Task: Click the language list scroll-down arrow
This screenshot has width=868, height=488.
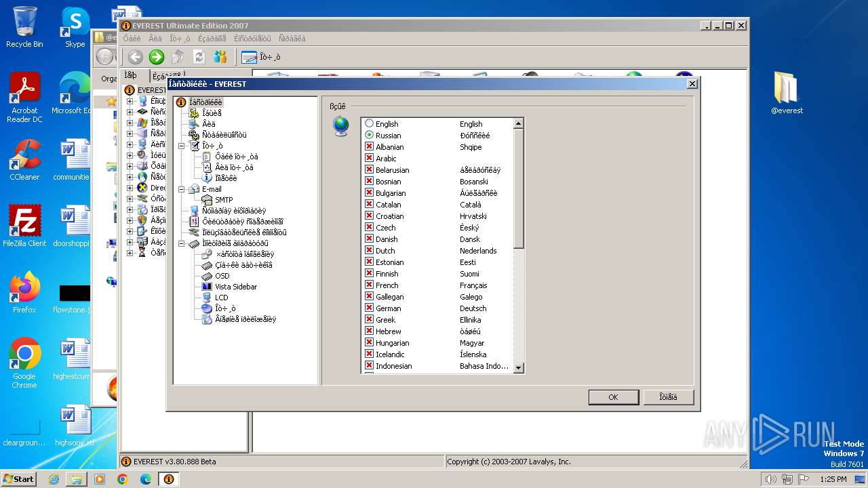Action: tap(519, 368)
